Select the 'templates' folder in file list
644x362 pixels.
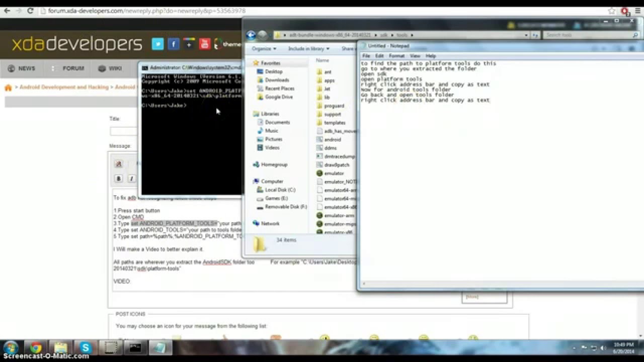[331, 123]
